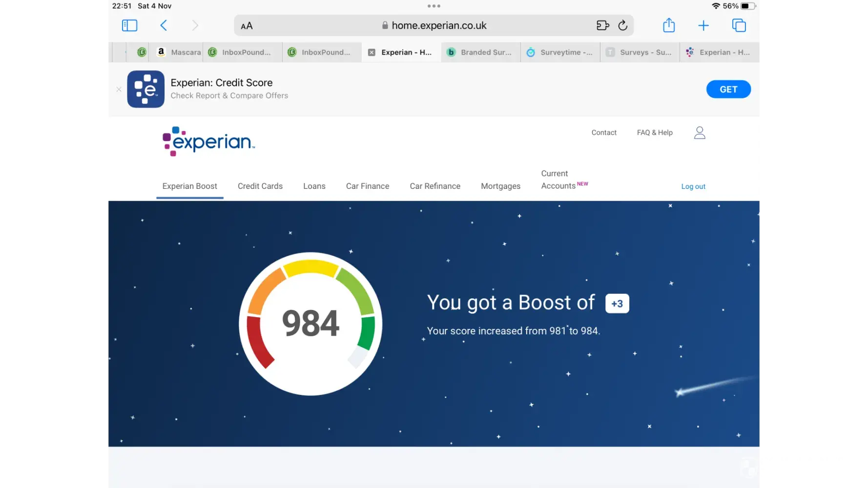The height and width of the screenshot is (488, 868).
Task: Tap the share icon in Safari toolbar
Action: 669,25
